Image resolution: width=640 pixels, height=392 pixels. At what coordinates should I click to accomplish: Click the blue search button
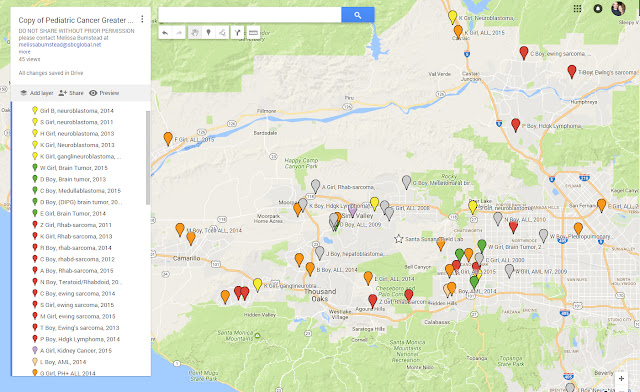pos(358,15)
